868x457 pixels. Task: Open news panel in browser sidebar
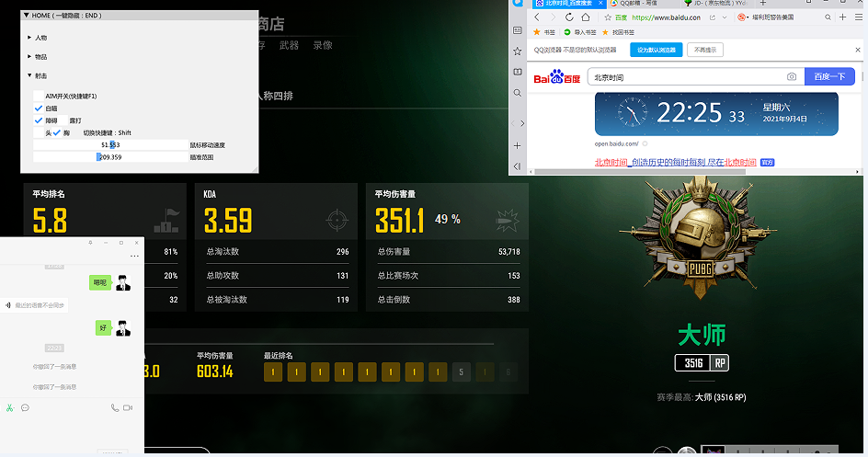[517, 30]
